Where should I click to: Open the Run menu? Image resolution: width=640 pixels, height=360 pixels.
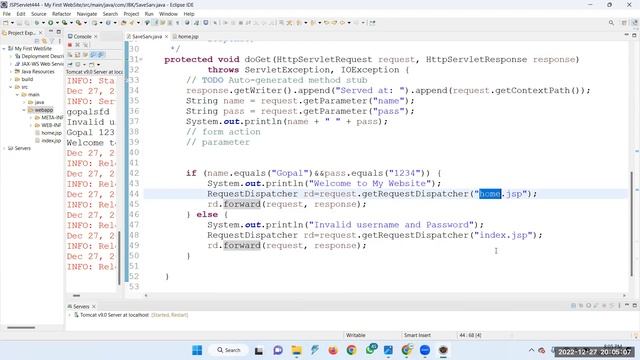tap(149, 14)
